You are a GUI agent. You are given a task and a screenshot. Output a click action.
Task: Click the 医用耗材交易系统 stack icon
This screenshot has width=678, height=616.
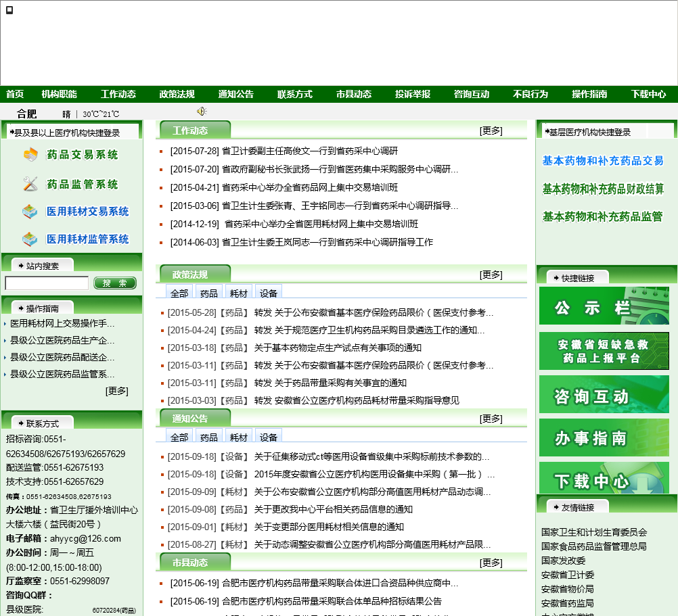30,211
